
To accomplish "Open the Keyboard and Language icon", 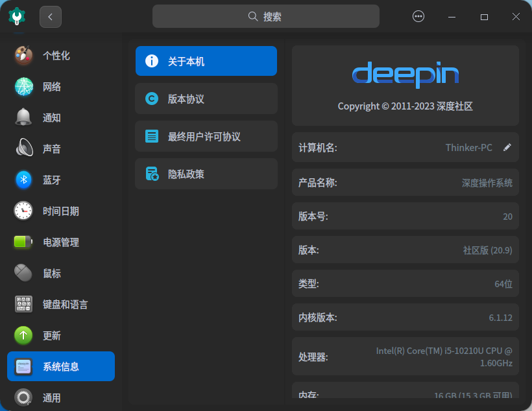I will (x=23, y=304).
